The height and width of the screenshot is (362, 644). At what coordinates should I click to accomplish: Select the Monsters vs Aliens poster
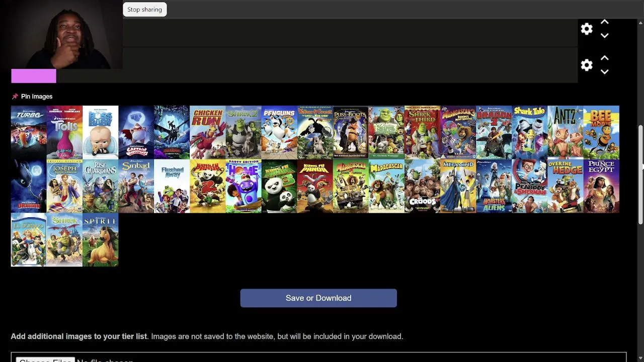coord(493,186)
